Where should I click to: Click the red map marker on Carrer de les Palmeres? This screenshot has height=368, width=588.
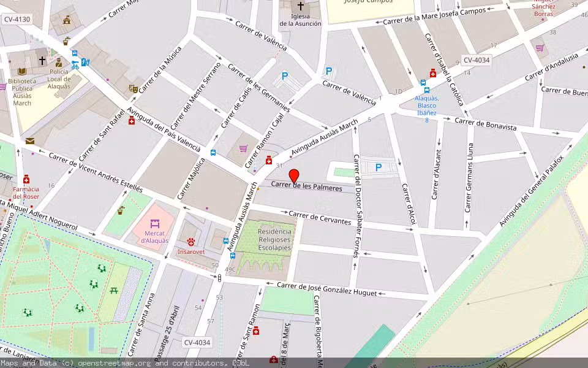(x=295, y=174)
